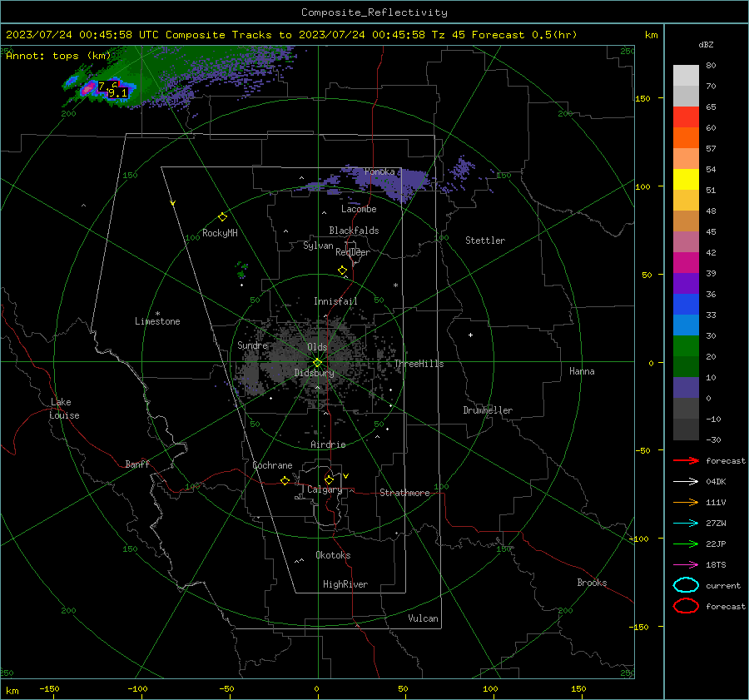This screenshot has height=700, width=749.
Task: Click the Composite_Reflectivity title
Action: [x=374, y=12]
